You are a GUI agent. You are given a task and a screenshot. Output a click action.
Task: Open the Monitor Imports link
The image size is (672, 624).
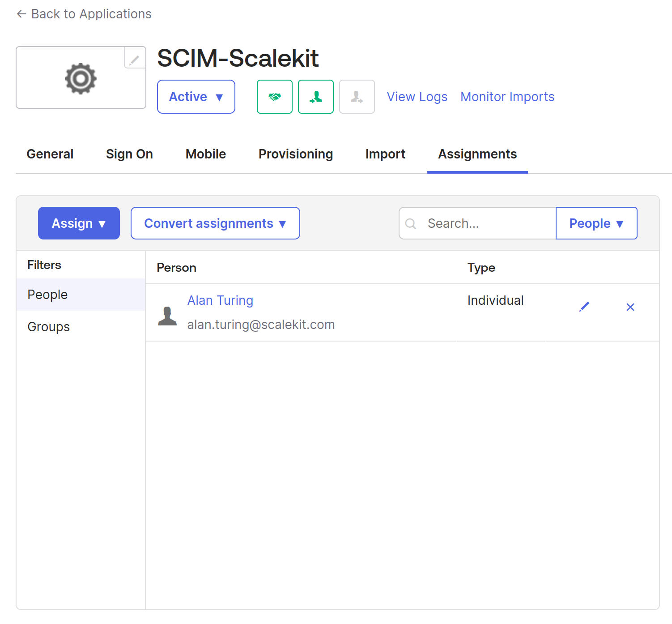pyautogui.click(x=507, y=97)
